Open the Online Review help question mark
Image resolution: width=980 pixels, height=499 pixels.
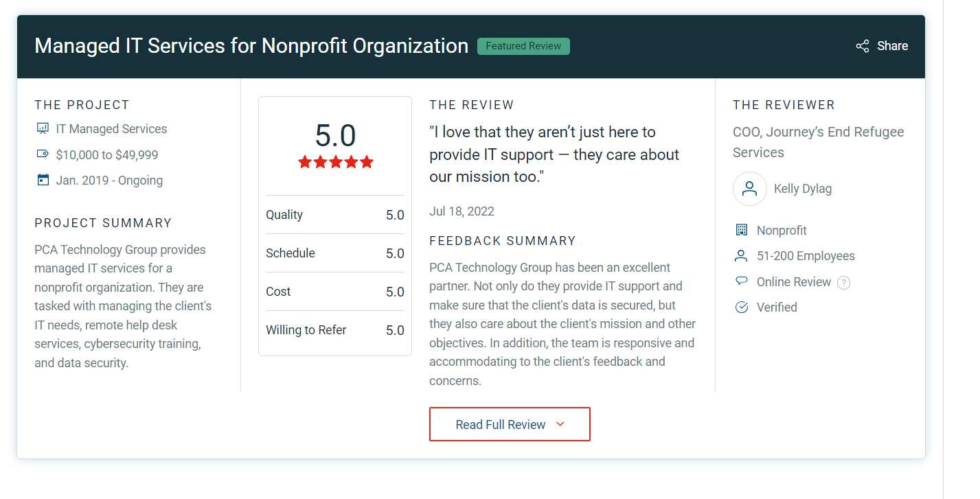point(844,283)
